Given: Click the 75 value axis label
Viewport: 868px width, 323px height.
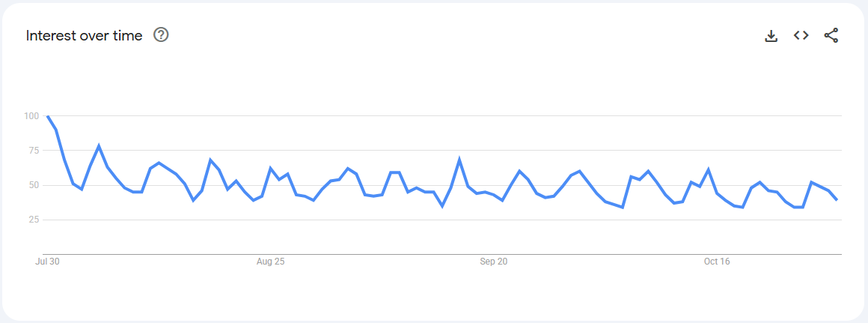Looking at the screenshot, I should pyautogui.click(x=32, y=151).
